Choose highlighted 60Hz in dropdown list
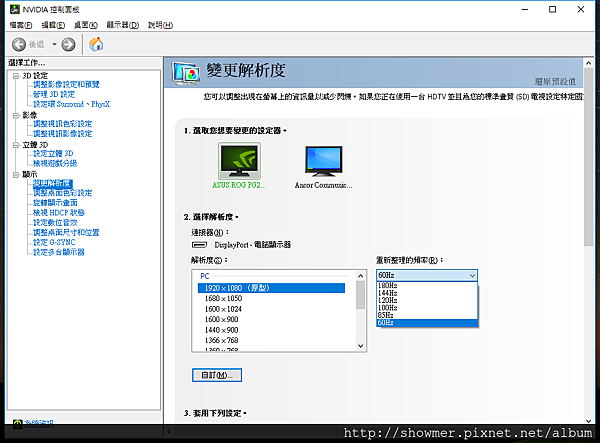The width and height of the screenshot is (600, 443). [427, 323]
